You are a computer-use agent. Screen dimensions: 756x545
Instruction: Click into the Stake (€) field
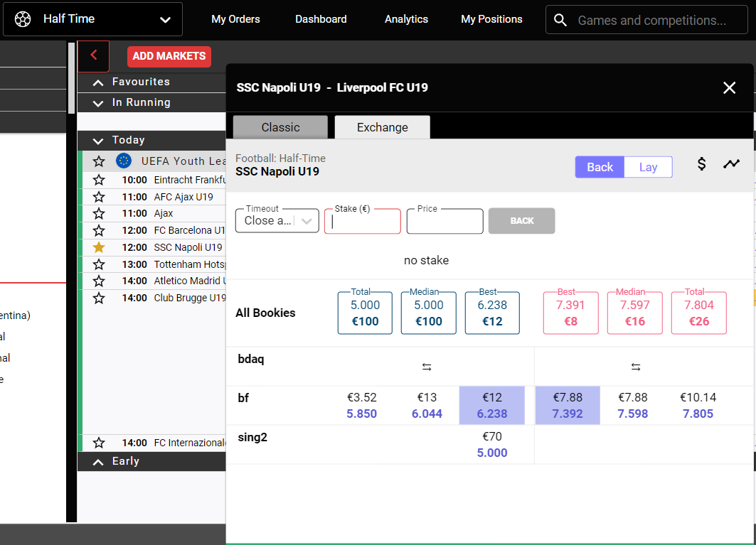pos(363,221)
